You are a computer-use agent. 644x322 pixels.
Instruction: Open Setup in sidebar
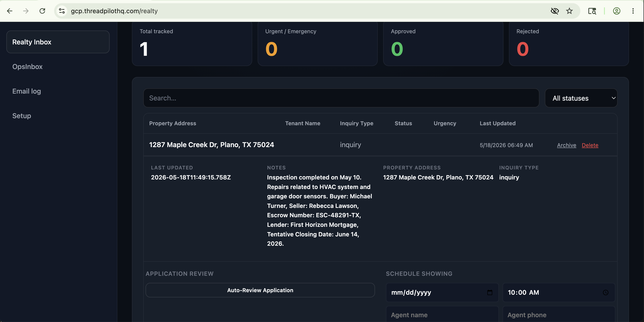point(22,116)
